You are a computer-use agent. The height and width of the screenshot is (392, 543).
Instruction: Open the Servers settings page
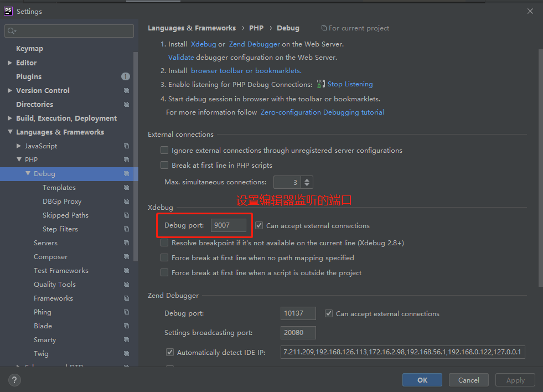(45, 243)
